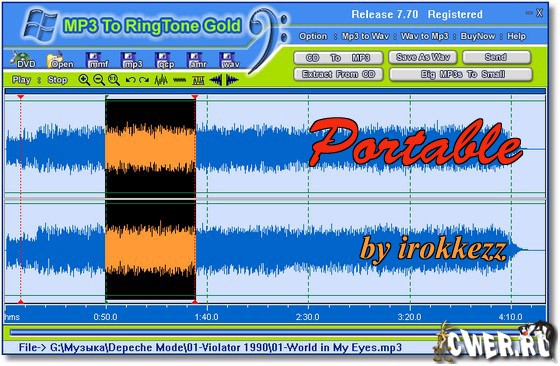
Task: Open Mp3 to Wav converter menu
Action: 365,36
